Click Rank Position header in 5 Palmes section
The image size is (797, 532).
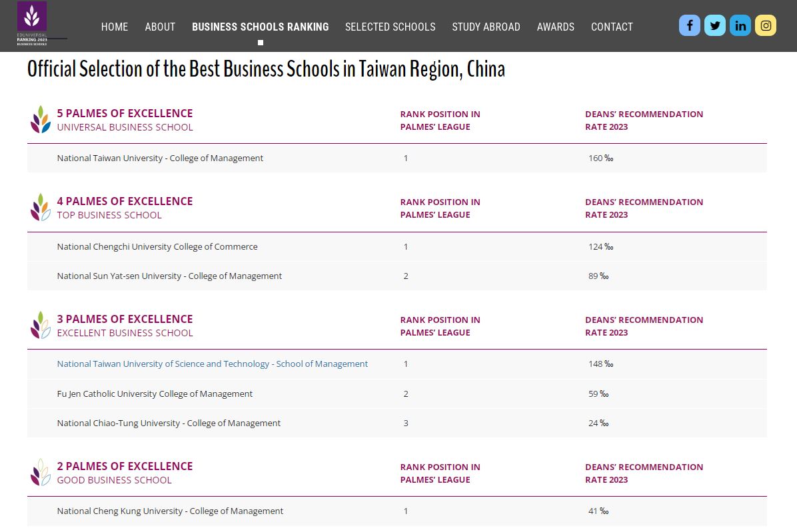point(440,121)
